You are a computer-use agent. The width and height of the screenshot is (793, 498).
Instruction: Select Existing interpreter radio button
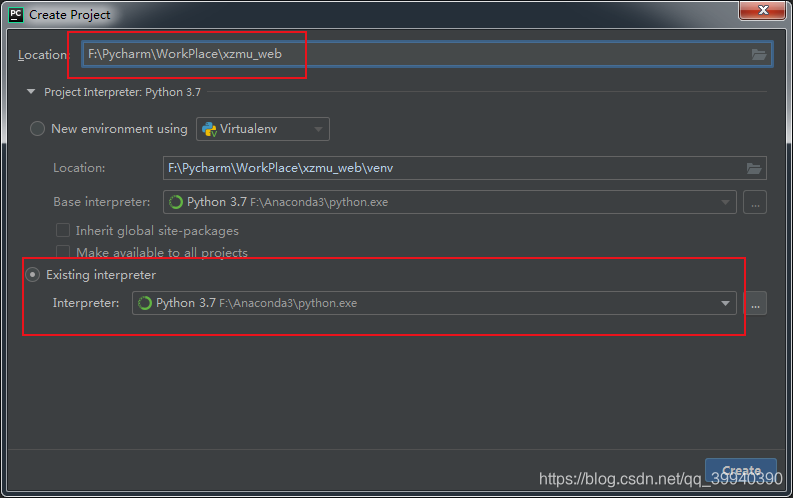coord(33,275)
